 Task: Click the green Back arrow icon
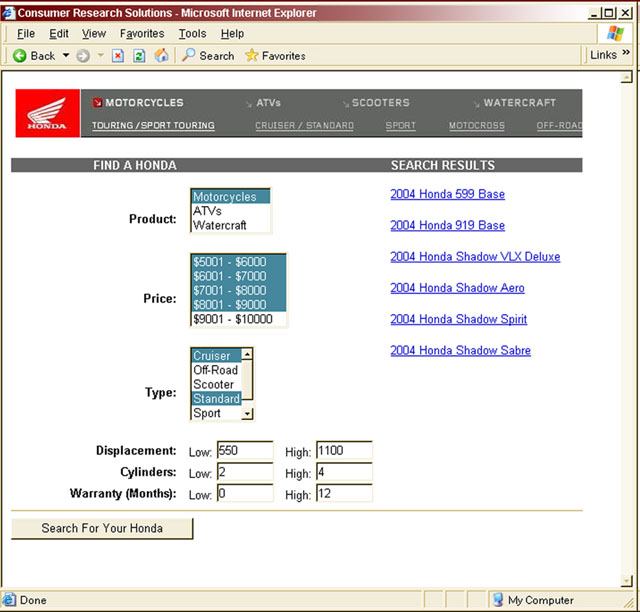pyautogui.click(x=19, y=56)
